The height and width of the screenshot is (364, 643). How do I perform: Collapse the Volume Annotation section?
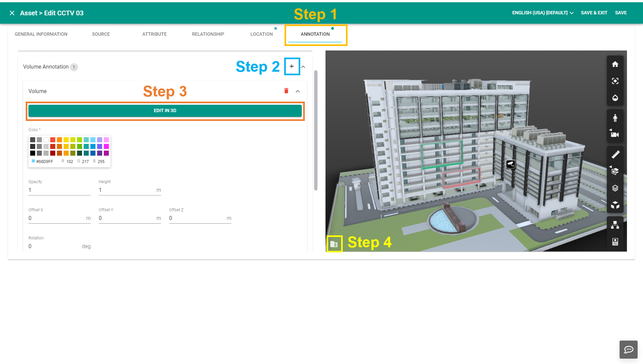point(303,67)
